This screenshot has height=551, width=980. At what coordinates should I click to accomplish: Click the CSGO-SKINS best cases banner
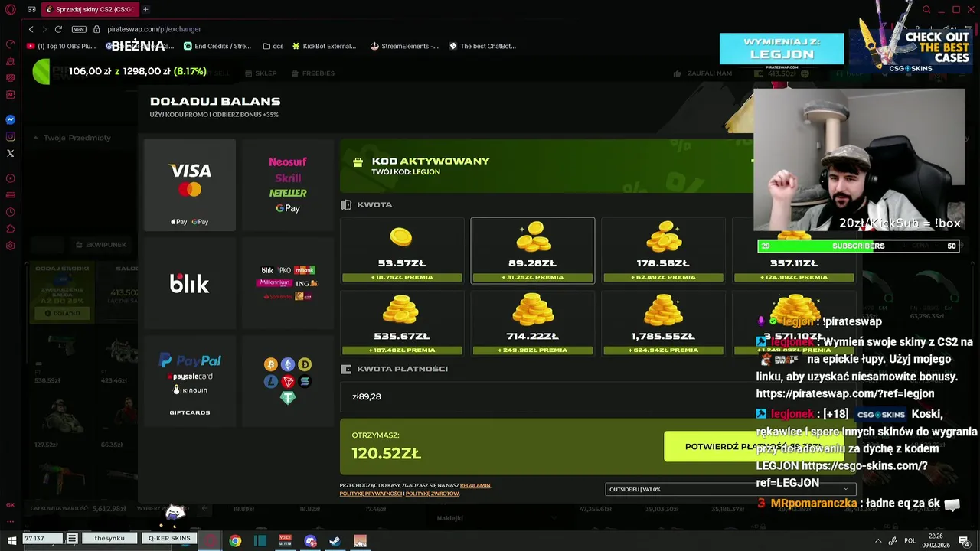(x=911, y=51)
